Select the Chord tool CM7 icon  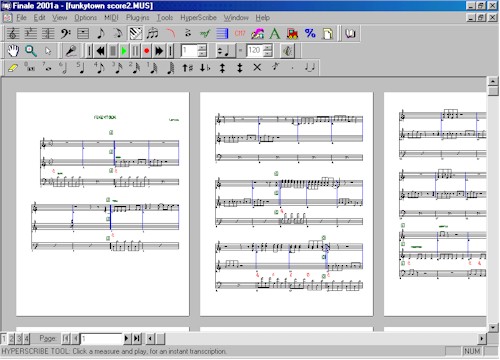tap(240, 33)
